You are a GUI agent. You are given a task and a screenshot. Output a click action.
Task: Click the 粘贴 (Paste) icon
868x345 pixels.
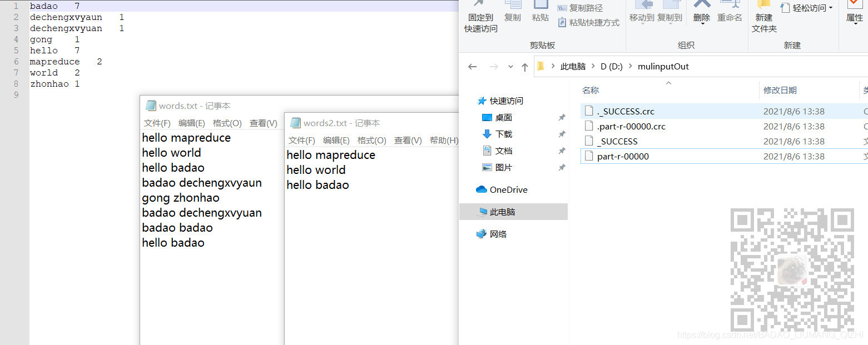pyautogui.click(x=540, y=12)
